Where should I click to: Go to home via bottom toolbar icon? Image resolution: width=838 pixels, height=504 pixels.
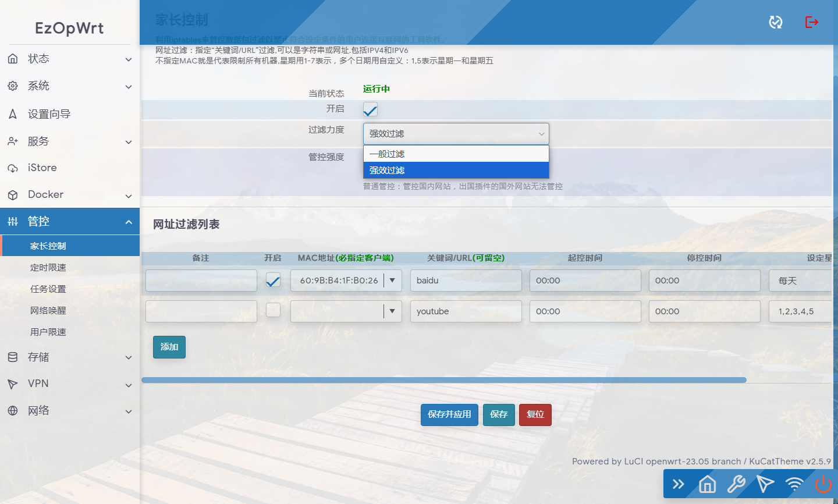708,484
